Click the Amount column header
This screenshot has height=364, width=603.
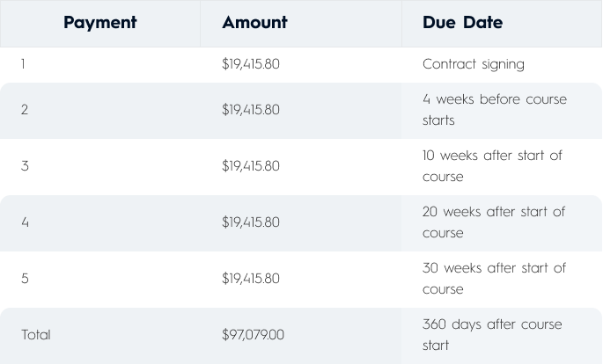coord(254,23)
